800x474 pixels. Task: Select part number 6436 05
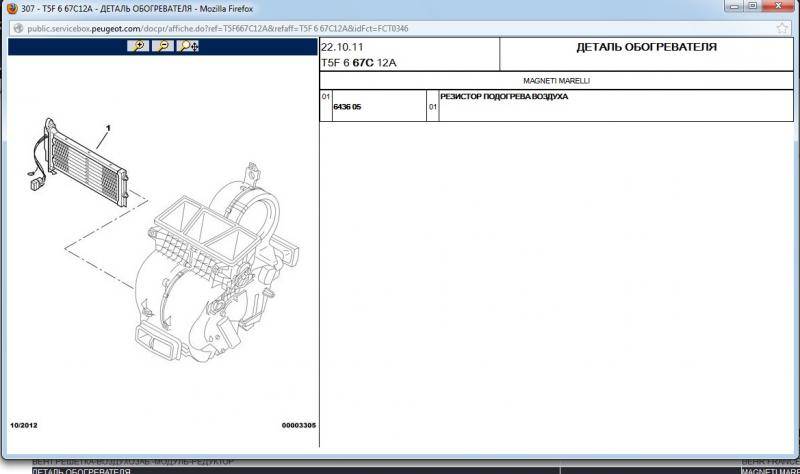347,106
